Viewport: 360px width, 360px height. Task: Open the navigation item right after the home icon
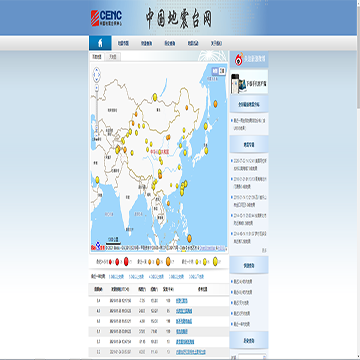tap(123, 43)
